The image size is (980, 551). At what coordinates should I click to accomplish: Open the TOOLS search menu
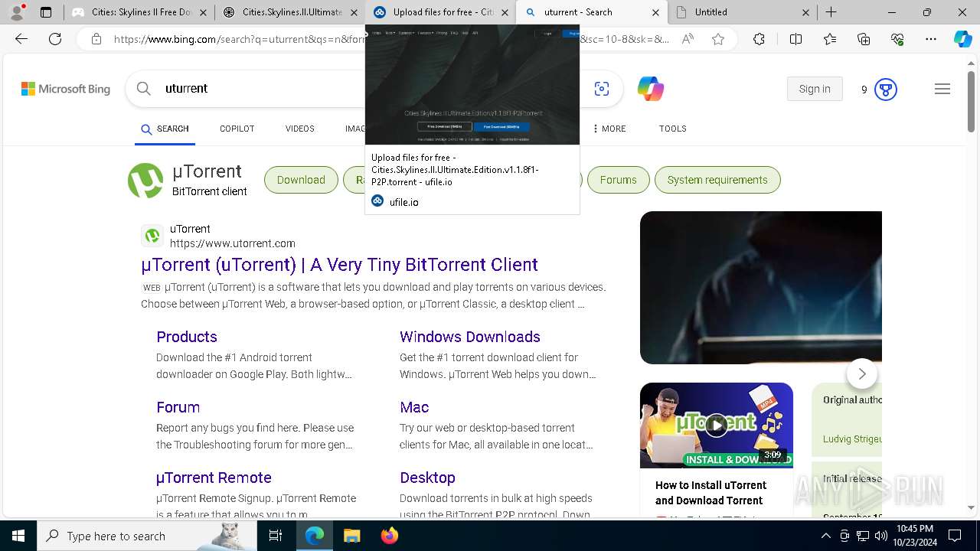click(x=672, y=129)
